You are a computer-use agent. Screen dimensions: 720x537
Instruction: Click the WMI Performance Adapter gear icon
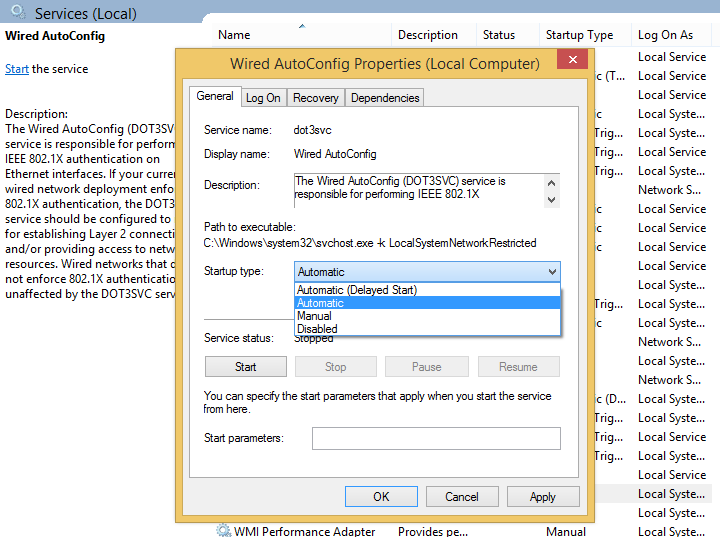pyautogui.click(x=224, y=531)
